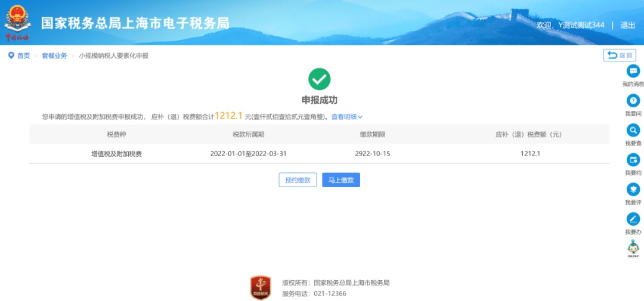
Task: Open the 我要查 search icon
Action: tap(633, 130)
